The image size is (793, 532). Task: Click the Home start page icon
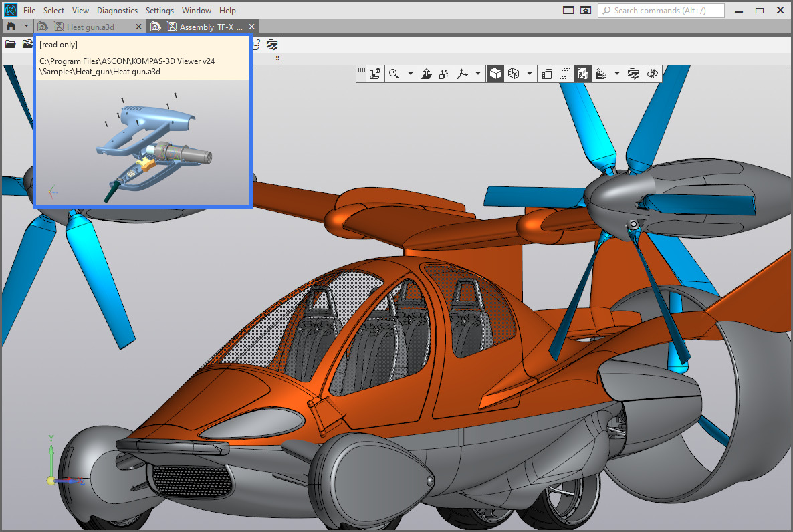[x=11, y=26]
